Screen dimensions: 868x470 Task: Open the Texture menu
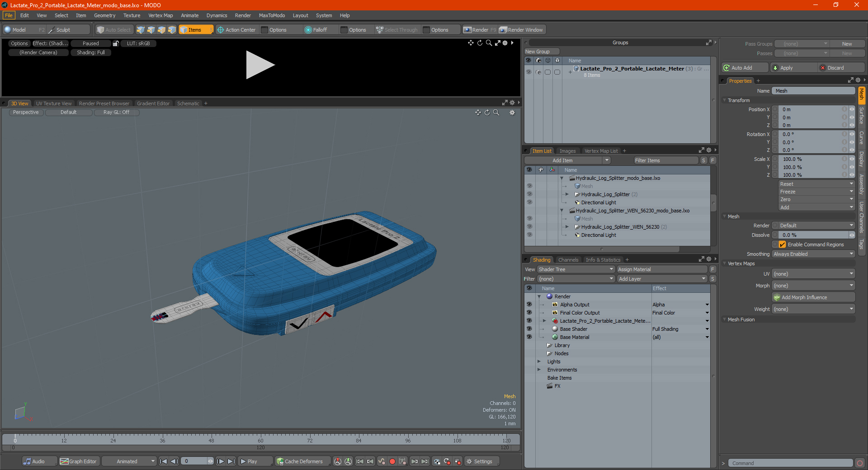132,15
